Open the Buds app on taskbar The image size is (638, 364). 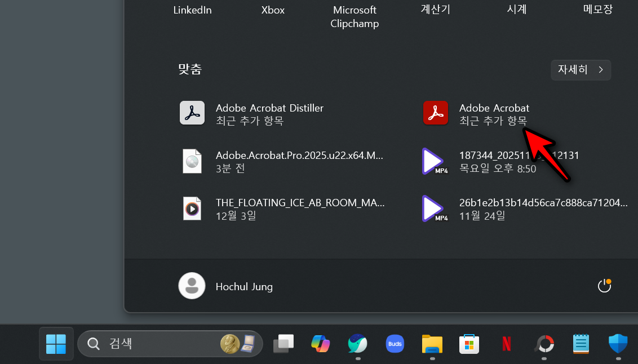(395, 344)
